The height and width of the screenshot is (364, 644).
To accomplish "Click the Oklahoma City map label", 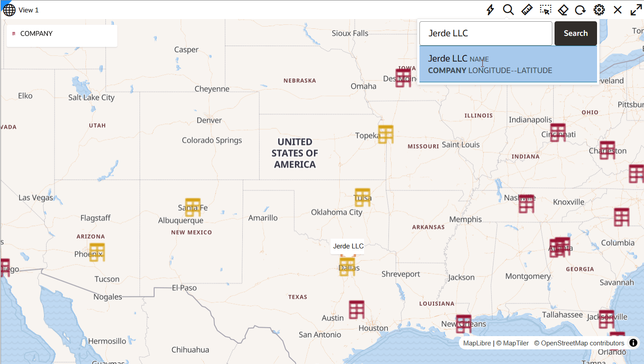I will 337,212.
